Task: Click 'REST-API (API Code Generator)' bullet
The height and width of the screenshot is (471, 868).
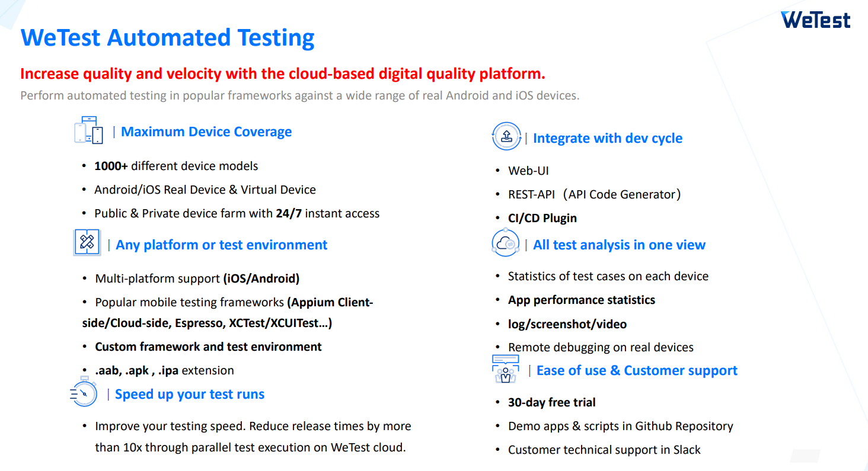Action: click(595, 194)
